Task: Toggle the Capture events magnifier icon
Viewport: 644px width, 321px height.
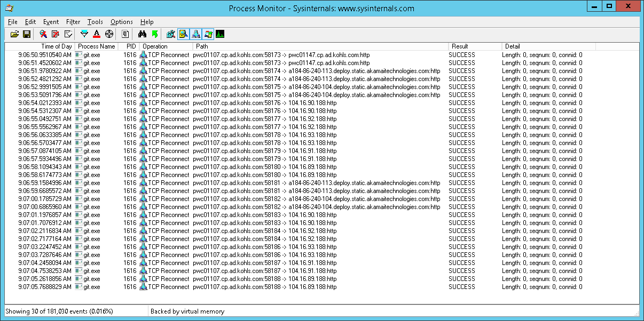Action: click(43, 34)
